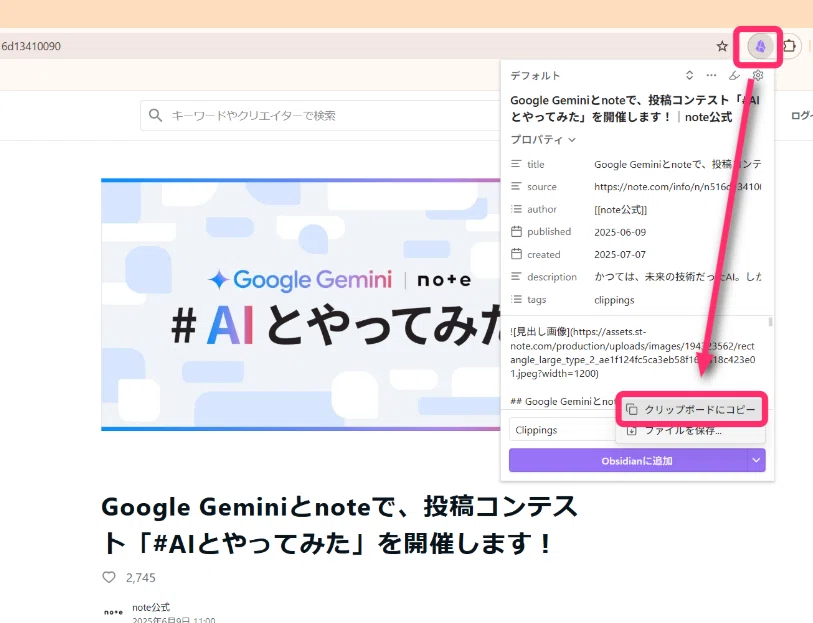
Task: Edit the created date 2025-07-07
Action: click(620, 254)
